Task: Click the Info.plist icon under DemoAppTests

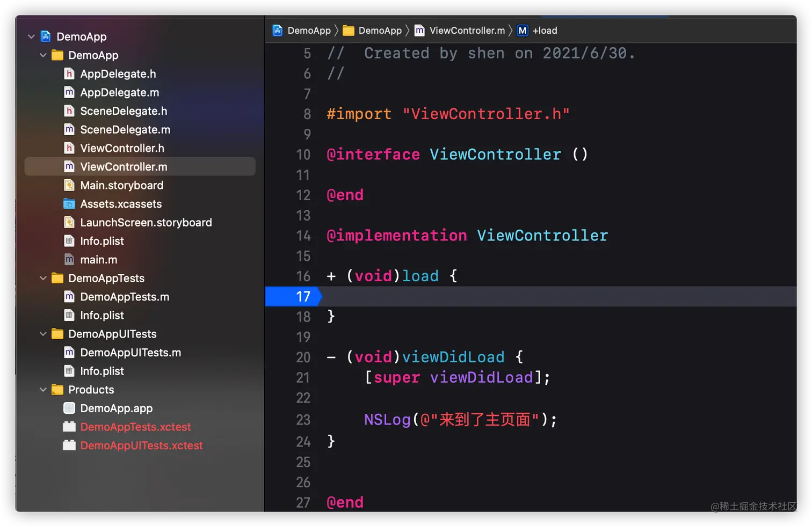Action: 69,316
